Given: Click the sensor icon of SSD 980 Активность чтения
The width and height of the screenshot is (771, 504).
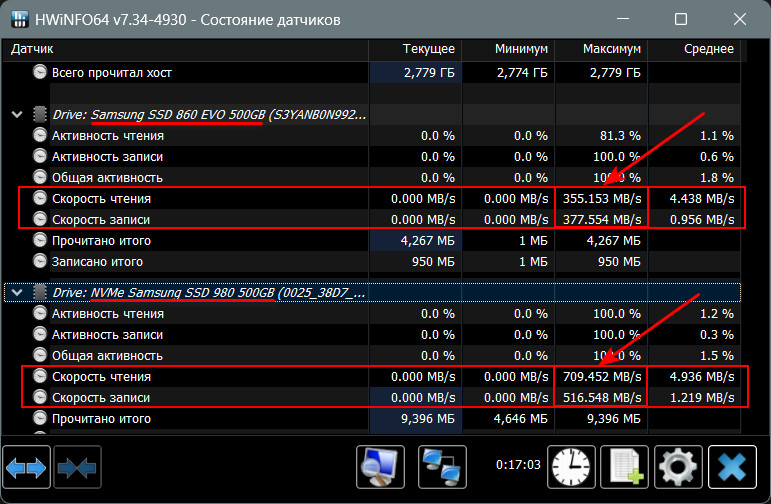Looking at the screenshot, I should pos(40,313).
